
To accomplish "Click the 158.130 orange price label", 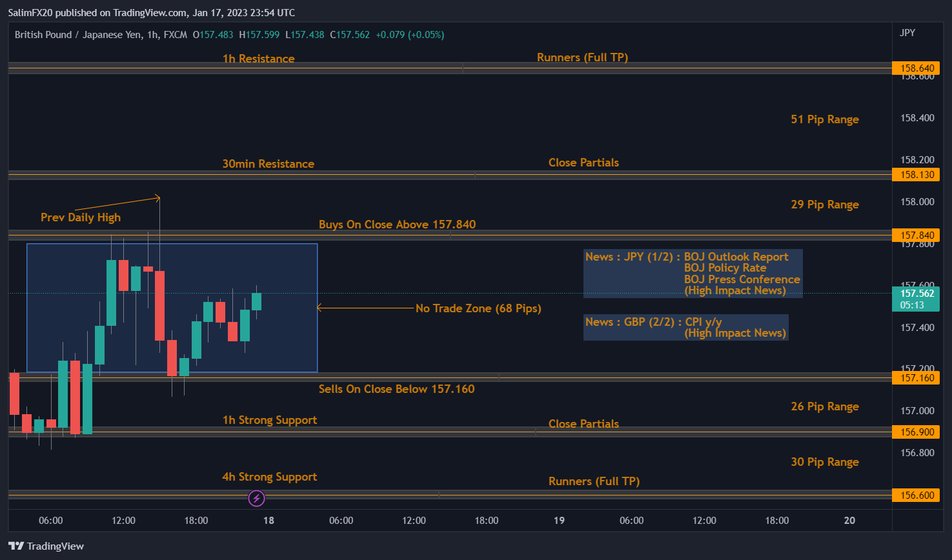I will click(917, 175).
